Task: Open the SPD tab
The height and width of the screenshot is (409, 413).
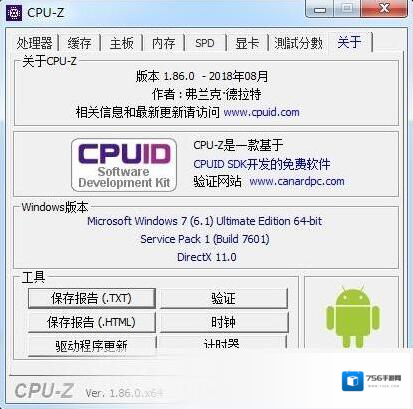Action: point(205,43)
